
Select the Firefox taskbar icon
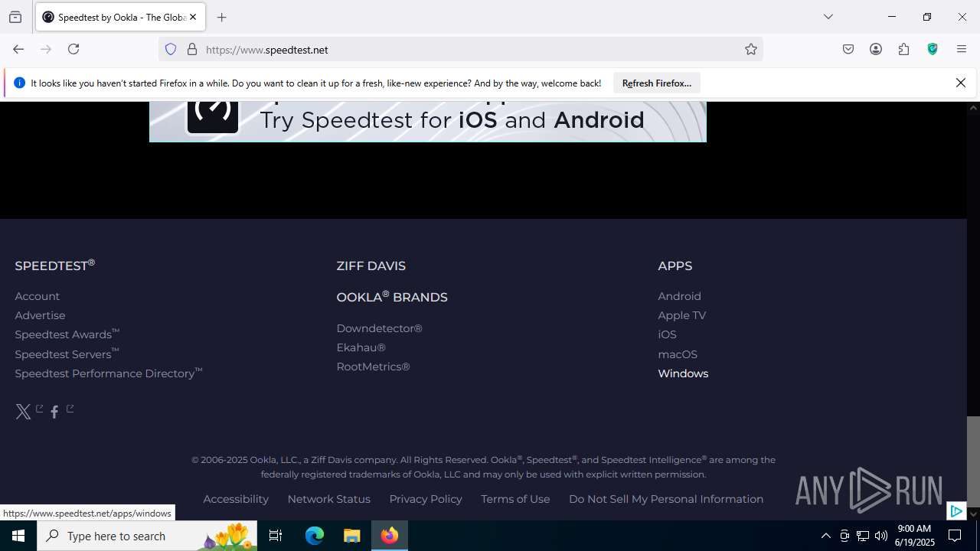[390, 536]
